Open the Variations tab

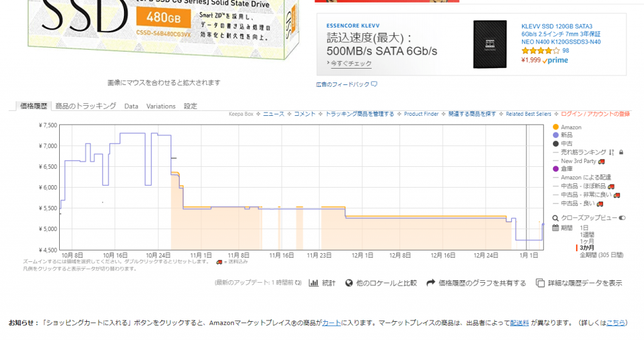(x=161, y=106)
